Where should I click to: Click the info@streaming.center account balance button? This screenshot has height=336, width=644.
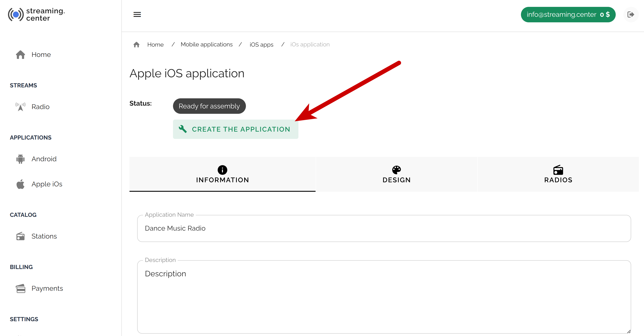568,15
